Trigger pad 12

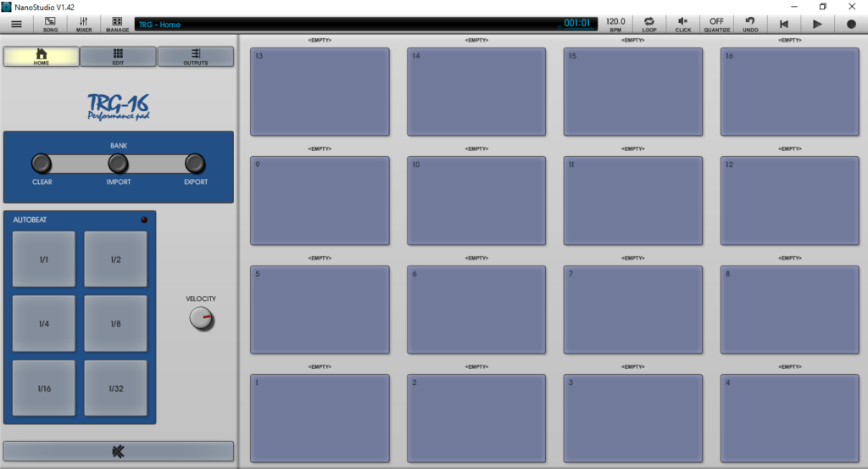point(790,200)
